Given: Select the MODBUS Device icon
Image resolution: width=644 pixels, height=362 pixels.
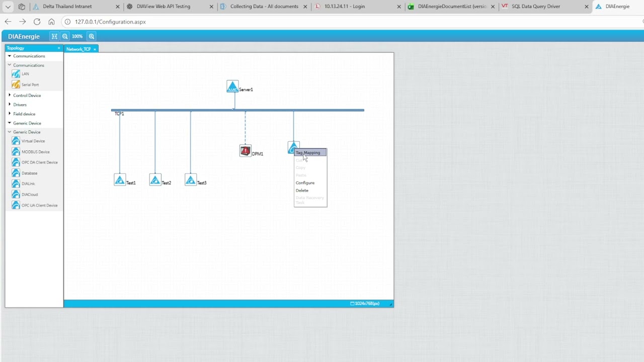Looking at the screenshot, I should click(x=16, y=151).
